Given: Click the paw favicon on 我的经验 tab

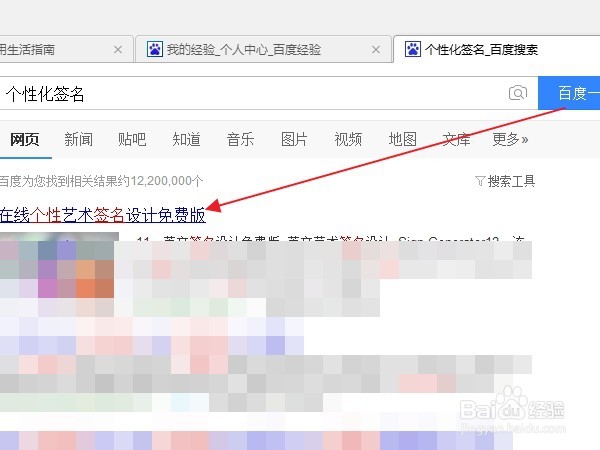Looking at the screenshot, I should click(155, 49).
